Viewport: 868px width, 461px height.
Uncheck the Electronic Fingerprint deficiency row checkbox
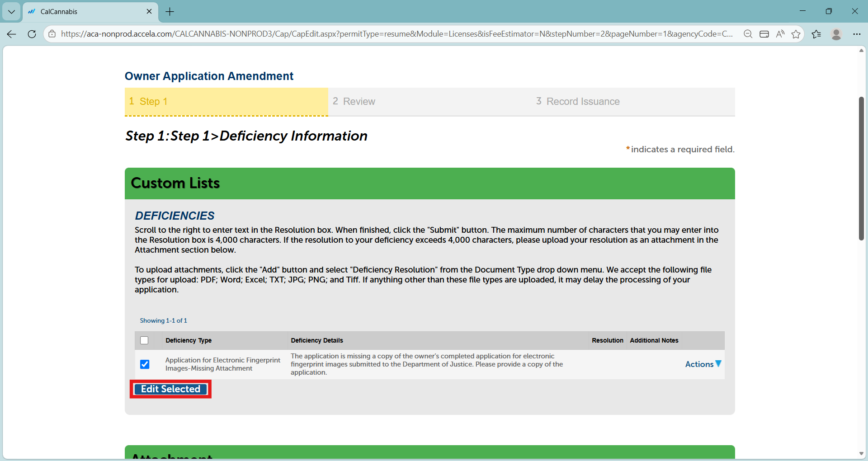145,364
